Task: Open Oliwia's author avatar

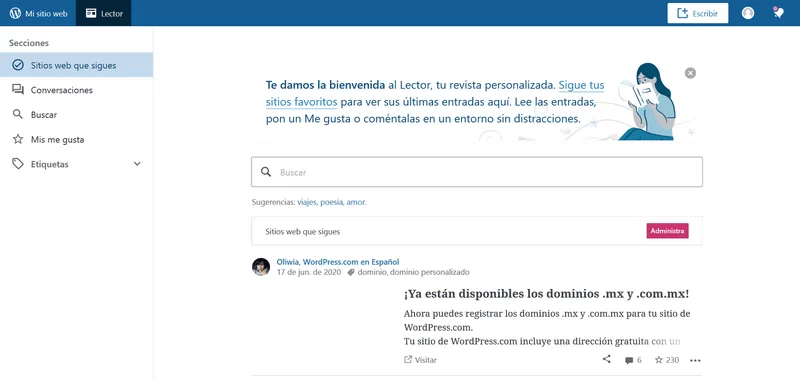Action: pyautogui.click(x=261, y=267)
